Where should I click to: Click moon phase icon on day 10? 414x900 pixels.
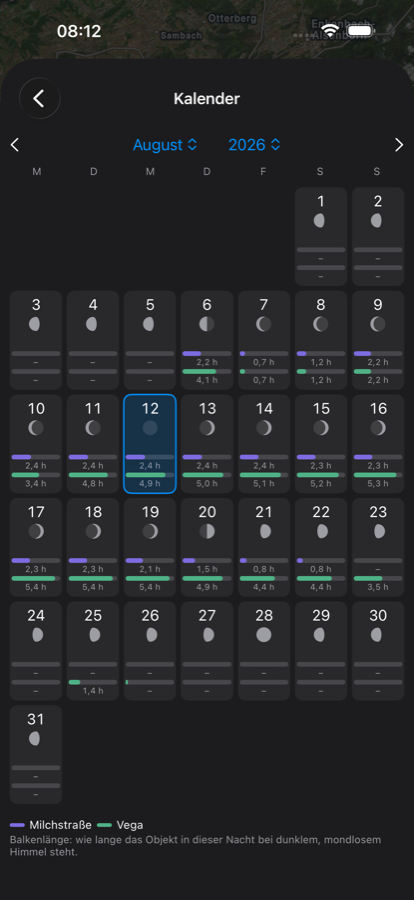(36, 428)
